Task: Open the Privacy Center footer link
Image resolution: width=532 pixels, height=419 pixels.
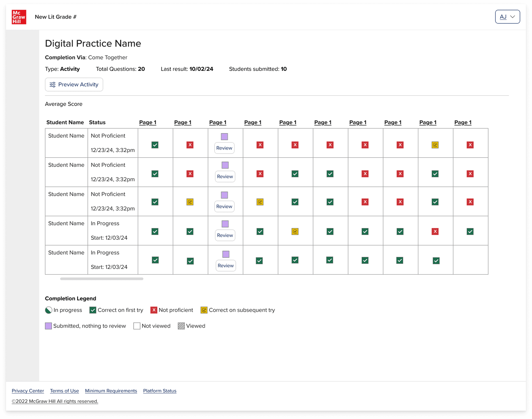Action: click(28, 391)
